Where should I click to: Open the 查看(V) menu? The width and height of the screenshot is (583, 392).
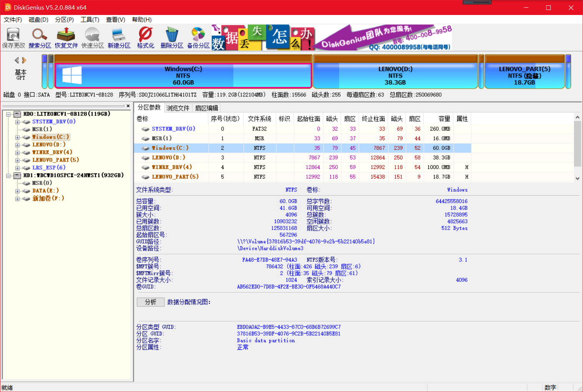[x=115, y=20]
